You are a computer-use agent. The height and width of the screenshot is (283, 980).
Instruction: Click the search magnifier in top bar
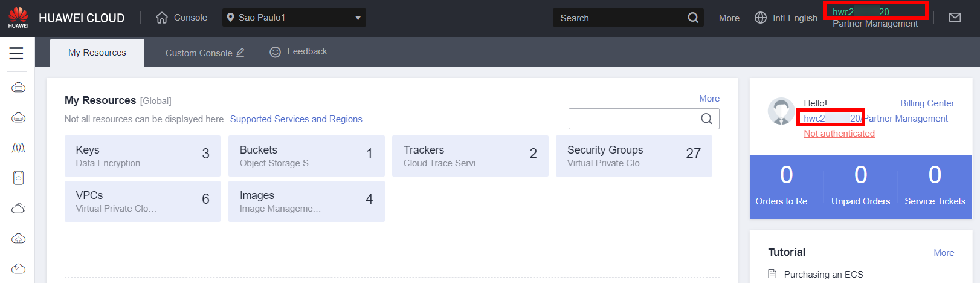coord(693,18)
